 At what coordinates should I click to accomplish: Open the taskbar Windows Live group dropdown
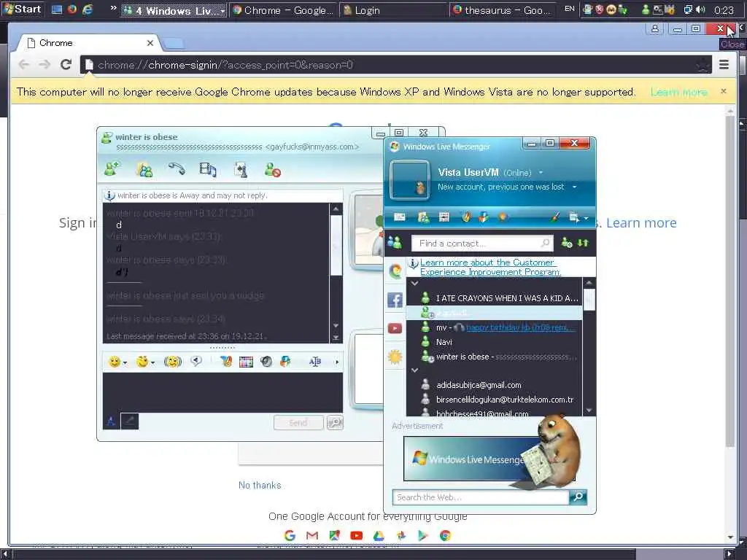[x=222, y=10]
